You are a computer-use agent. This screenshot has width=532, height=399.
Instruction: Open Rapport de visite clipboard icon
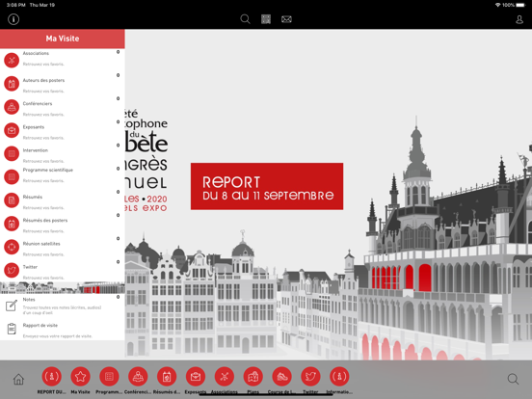tap(12, 329)
